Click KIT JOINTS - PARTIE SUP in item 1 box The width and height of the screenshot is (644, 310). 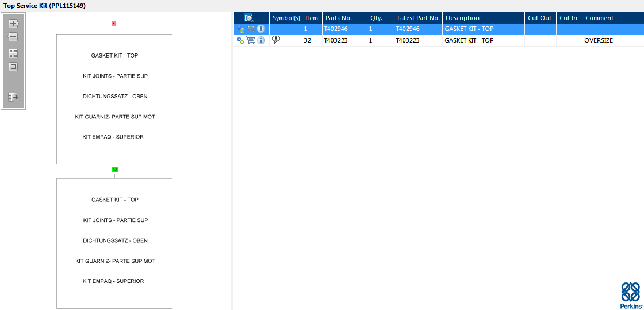coord(115,76)
